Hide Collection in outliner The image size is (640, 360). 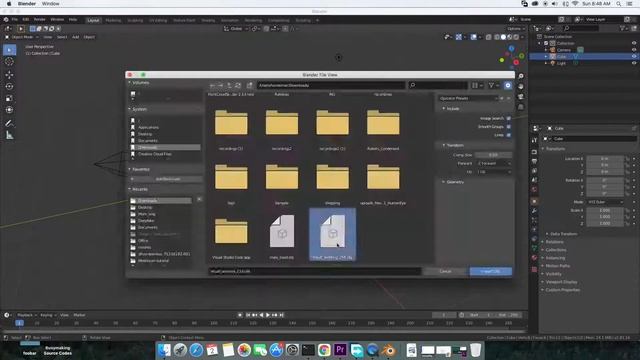tap(634, 43)
